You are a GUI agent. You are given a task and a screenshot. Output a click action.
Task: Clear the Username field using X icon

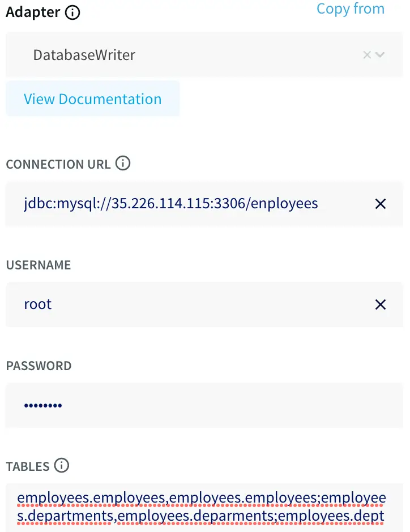381,305
